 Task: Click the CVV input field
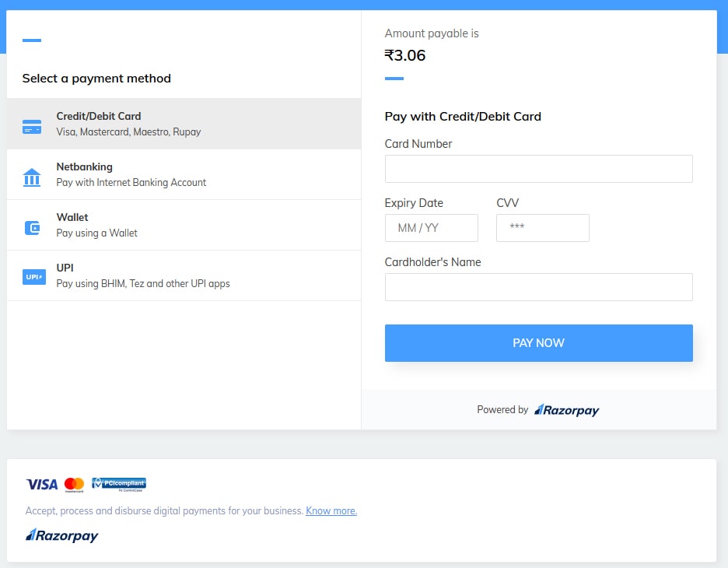(x=543, y=228)
